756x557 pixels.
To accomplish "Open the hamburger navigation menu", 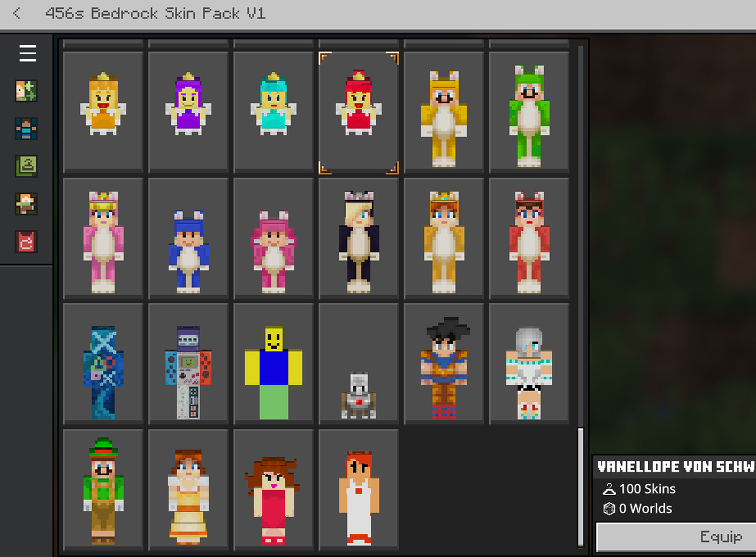I will coord(27,53).
